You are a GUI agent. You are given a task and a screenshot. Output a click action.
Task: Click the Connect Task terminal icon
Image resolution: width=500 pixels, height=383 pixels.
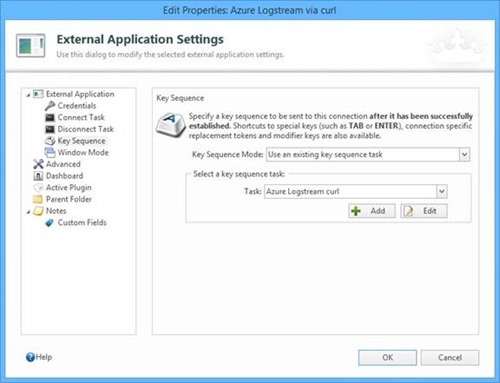(50, 117)
